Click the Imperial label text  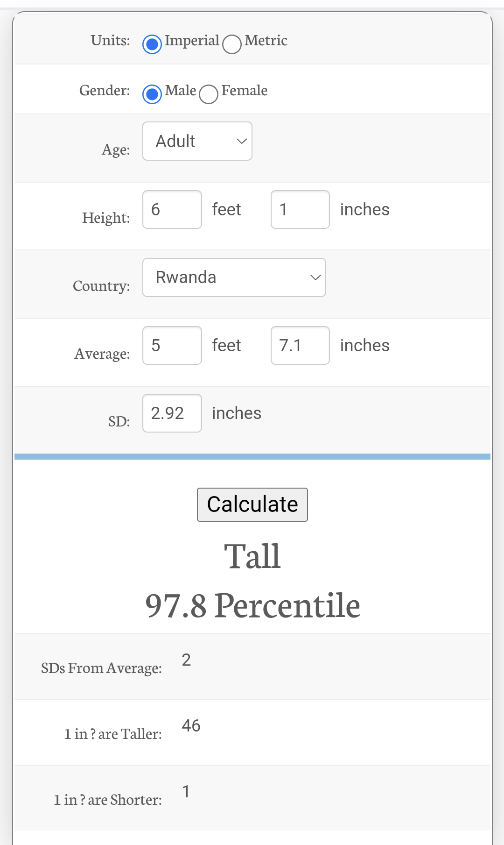[192, 41]
